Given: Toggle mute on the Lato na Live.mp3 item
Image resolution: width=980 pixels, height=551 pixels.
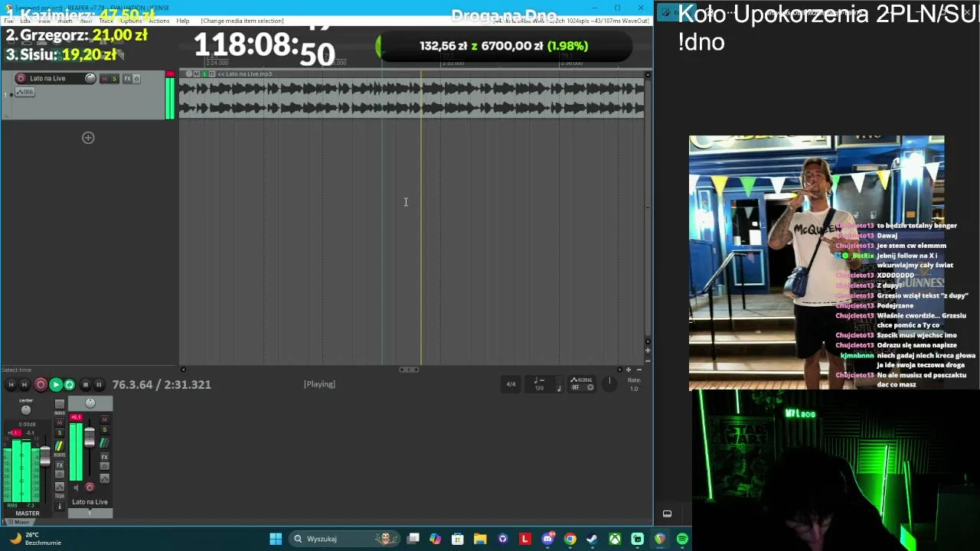Looking at the screenshot, I should (x=196, y=74).
